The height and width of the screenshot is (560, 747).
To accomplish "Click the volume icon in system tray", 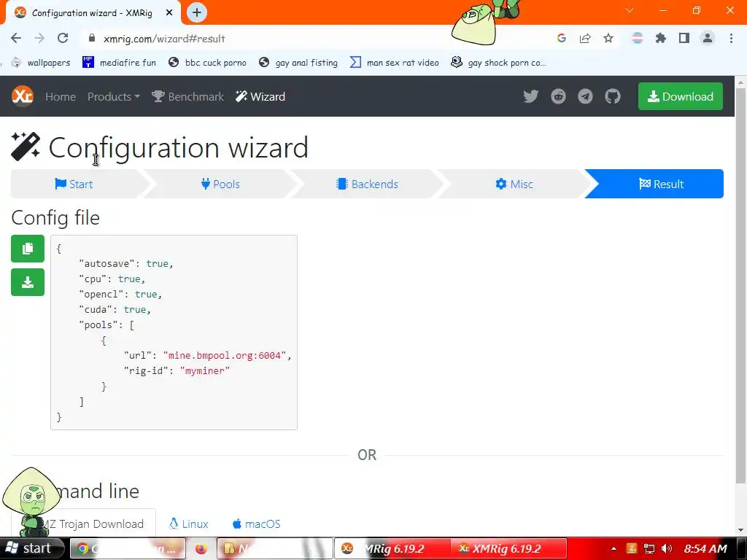I will coord(667,548).
